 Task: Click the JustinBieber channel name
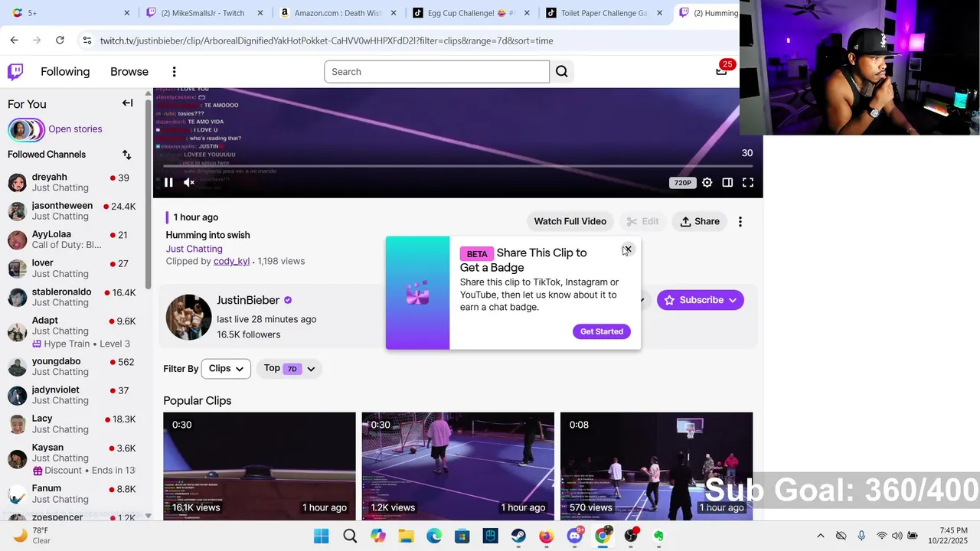pos(248,300)
